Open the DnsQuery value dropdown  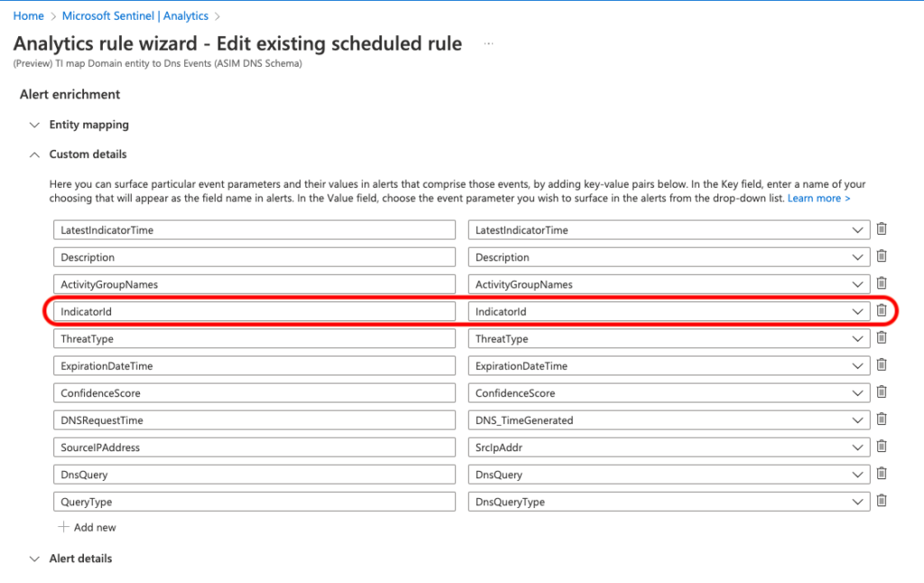click(669, 474)
